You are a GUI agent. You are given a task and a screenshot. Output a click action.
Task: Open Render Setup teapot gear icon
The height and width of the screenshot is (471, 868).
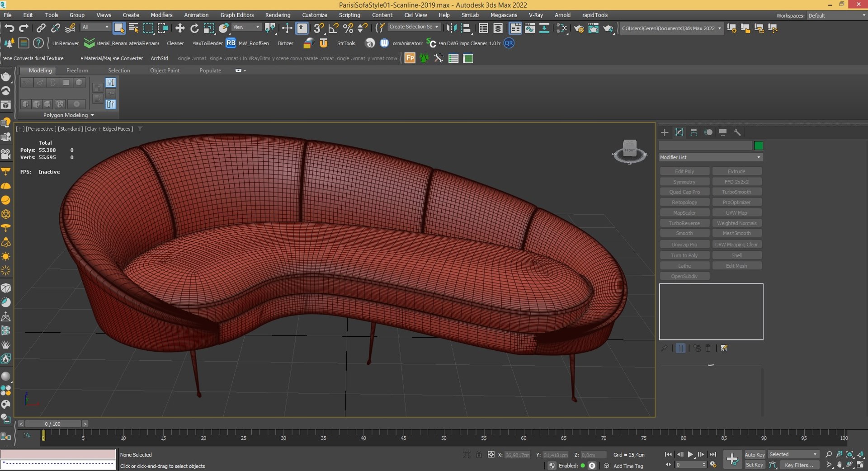click(x=579, y=28)
